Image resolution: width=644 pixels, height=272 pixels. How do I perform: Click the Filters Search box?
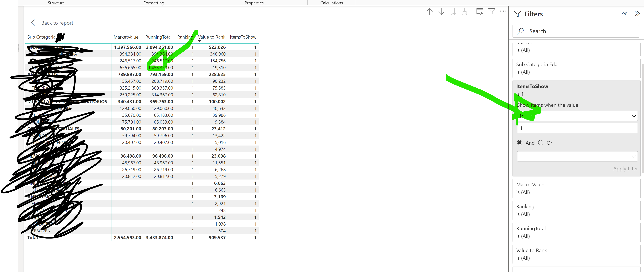click(576, 31)
